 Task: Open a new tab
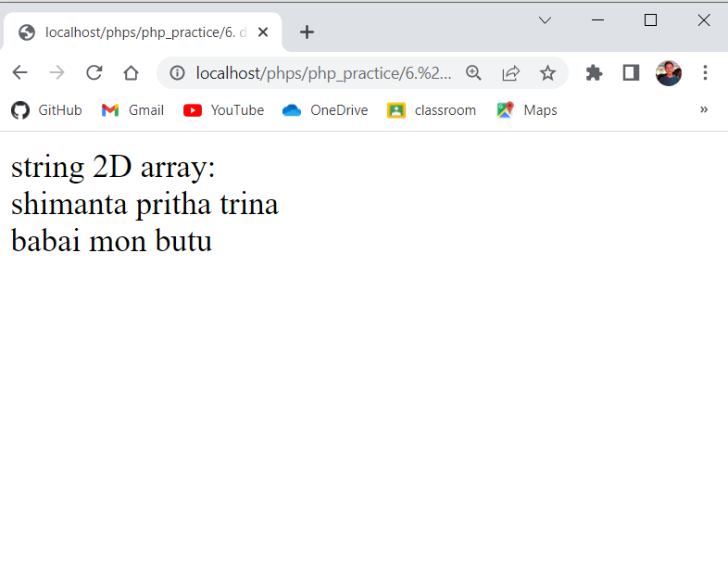(x=307, y=32)
